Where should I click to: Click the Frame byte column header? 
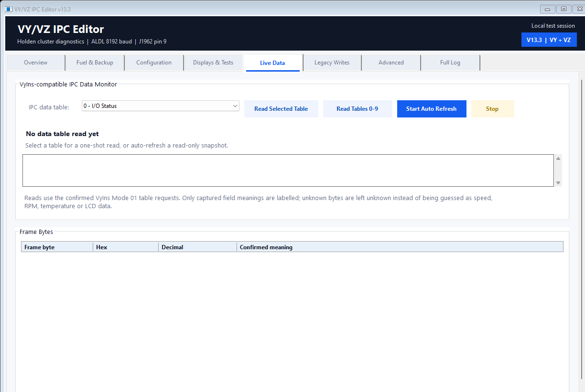click(x=57, y=247)
